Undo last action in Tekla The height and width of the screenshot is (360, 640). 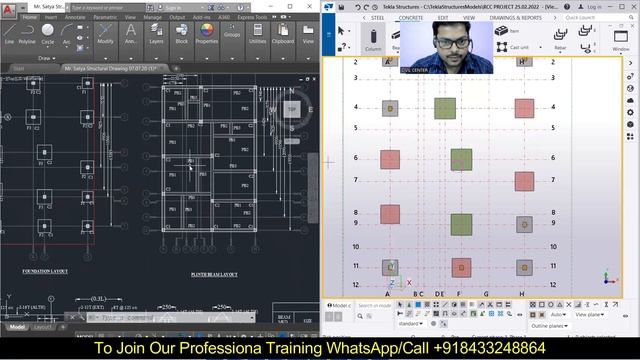tap(358, 7)
